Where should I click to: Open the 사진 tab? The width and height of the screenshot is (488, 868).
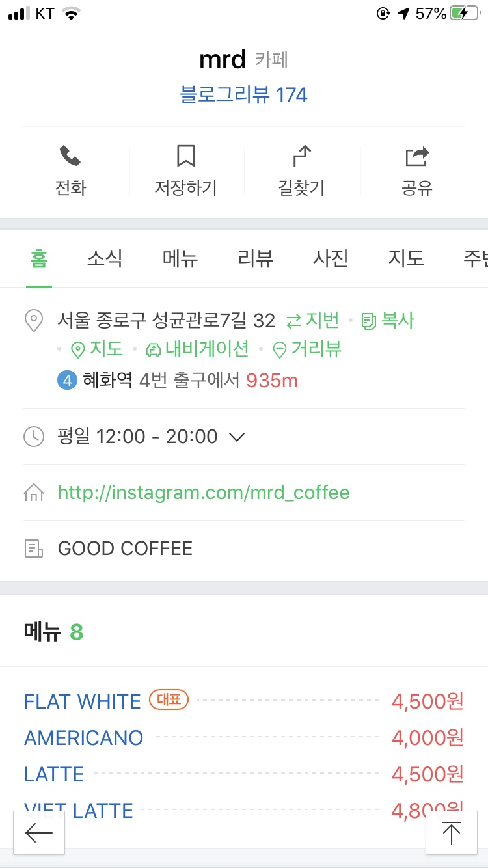(331, 258)
